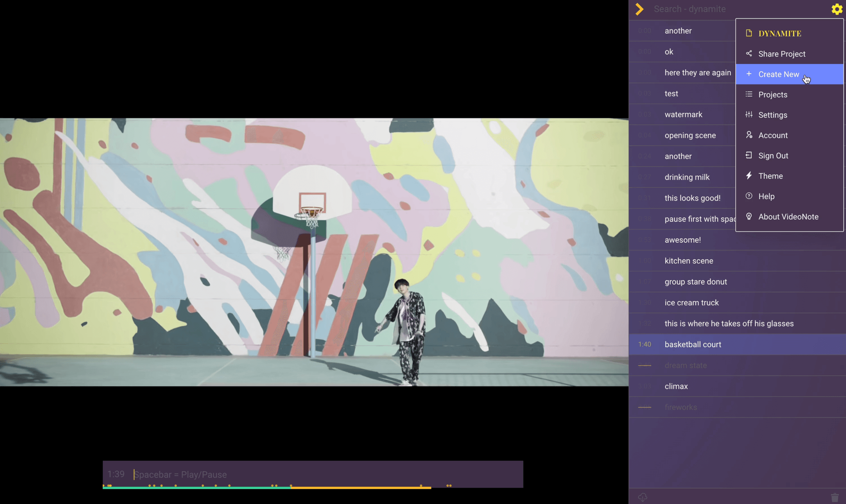Click the Sign Out door icon

[749, 155]
